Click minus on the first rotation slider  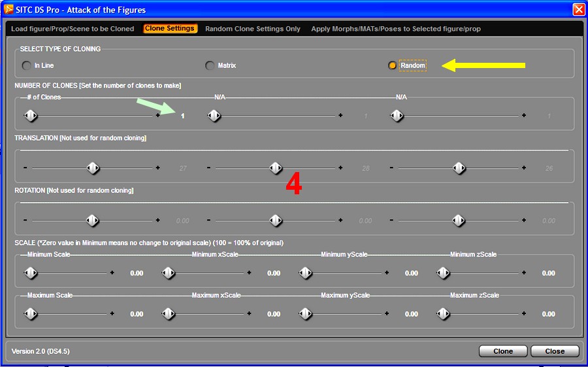25,220
